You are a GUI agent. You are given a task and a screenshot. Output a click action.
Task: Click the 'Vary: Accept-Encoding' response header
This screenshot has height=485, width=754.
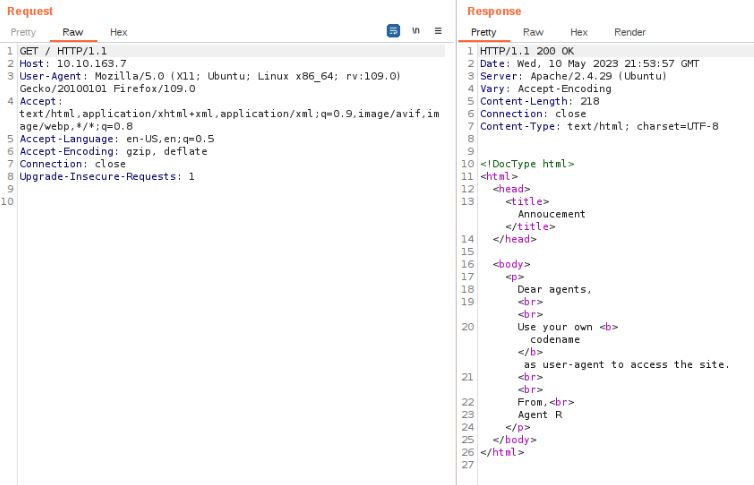click(546, 88)
